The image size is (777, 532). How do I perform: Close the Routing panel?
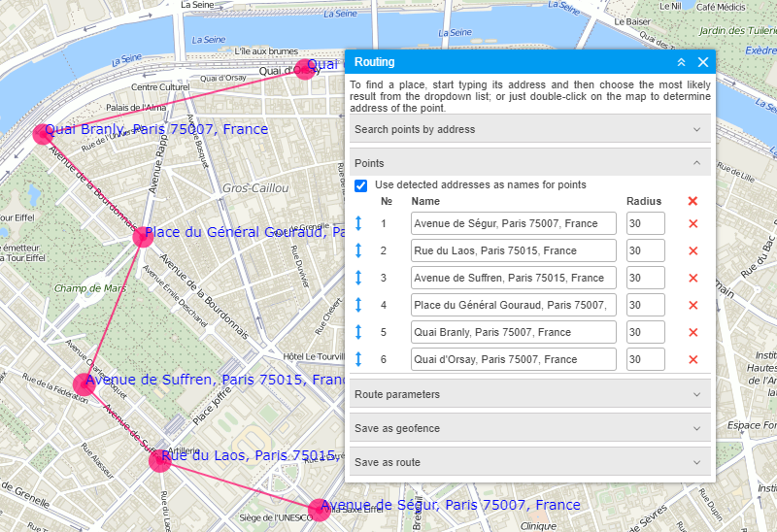click(x=703, y=62)
